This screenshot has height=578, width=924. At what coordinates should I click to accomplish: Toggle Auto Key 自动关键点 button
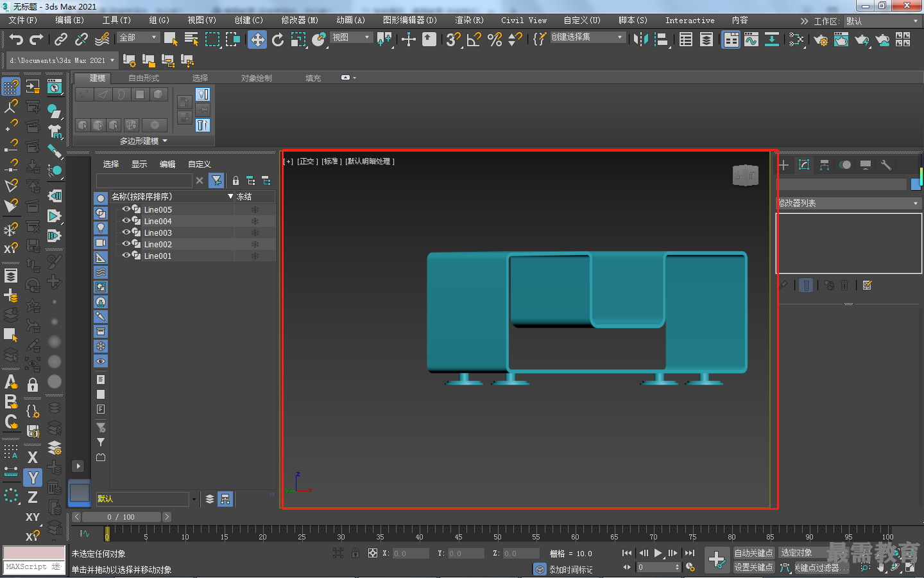(754, 553)
